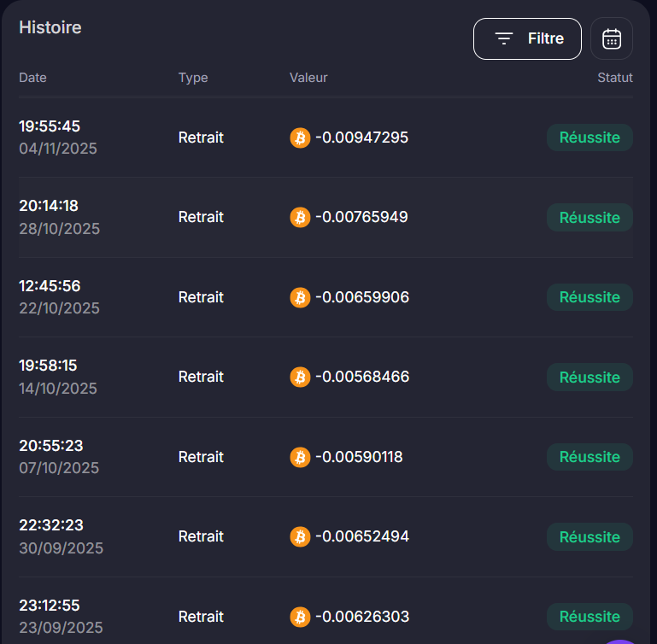Click the Type column header
Viewport: 657px width, 644px height.
[193, 78]
